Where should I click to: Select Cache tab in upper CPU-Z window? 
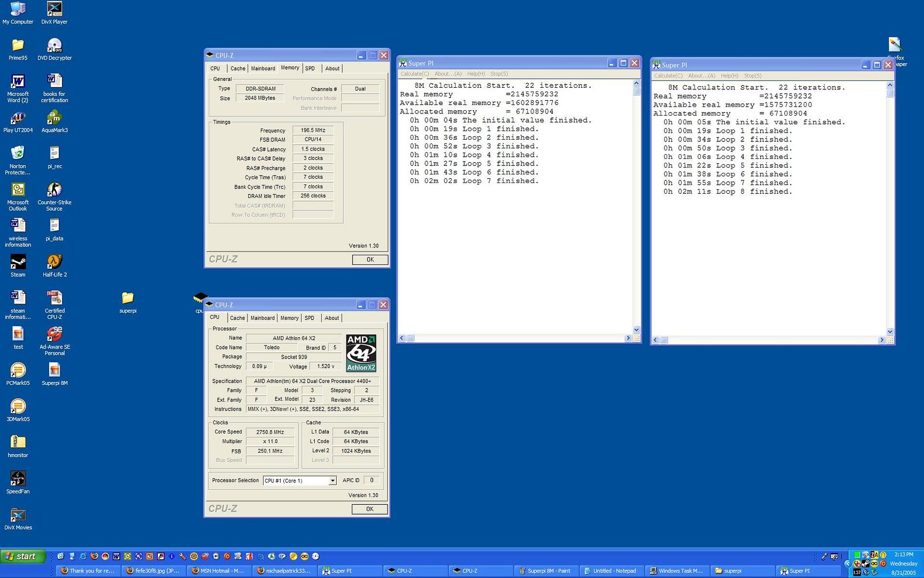coord(237,69)
